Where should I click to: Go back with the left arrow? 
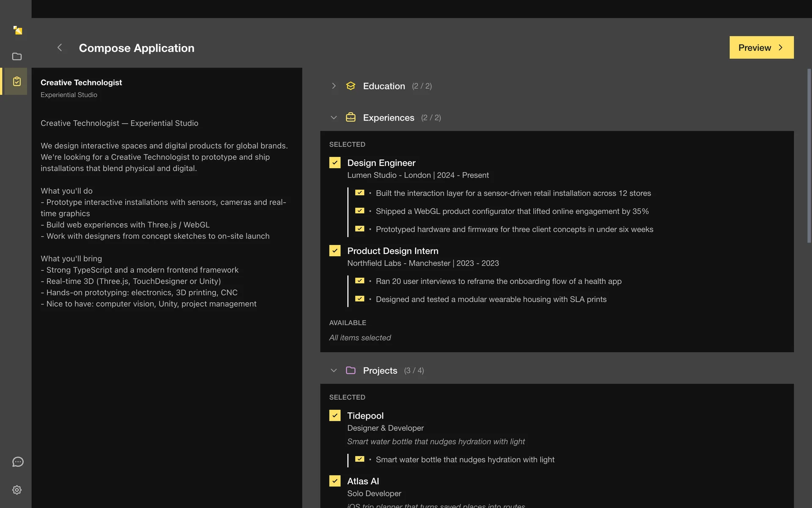tap(60, 47)
